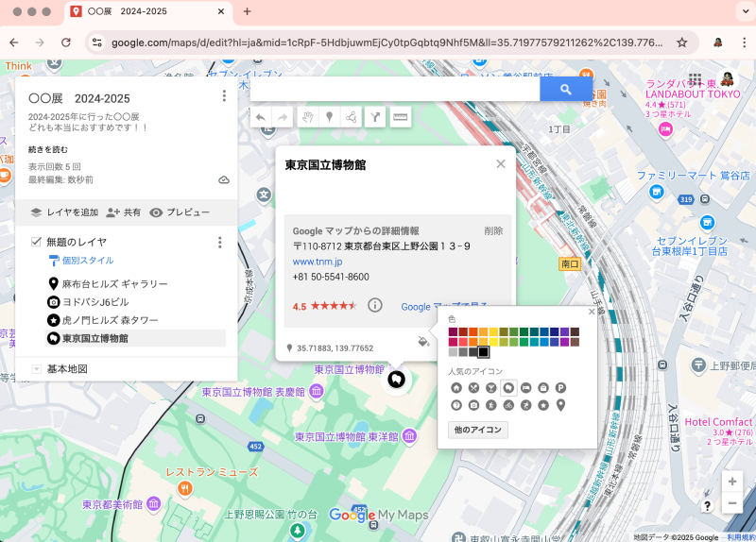Screen dimensions: 756x542
Task: Click the blue search magnifier button
Action: tap(565, 89)
